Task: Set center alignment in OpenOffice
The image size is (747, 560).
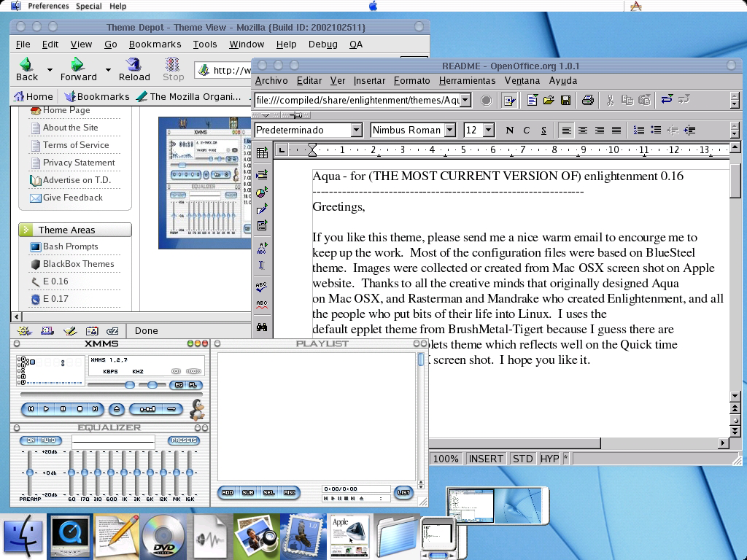Action: point(583,130)
